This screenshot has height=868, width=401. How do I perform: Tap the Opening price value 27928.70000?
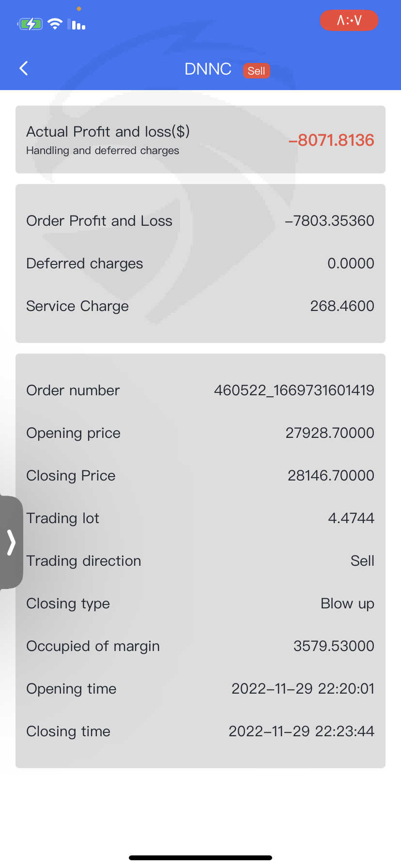tap(329, 433)
